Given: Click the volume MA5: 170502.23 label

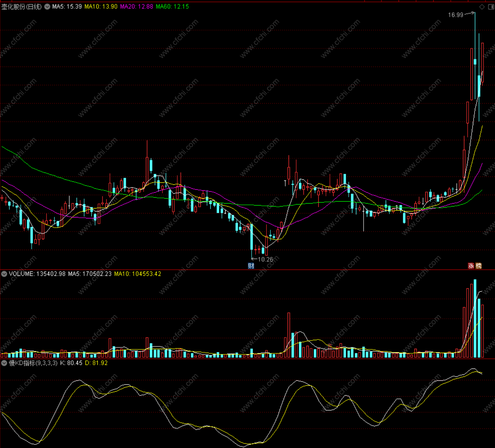Looking at the screenshot, I should tap(90, 274).
